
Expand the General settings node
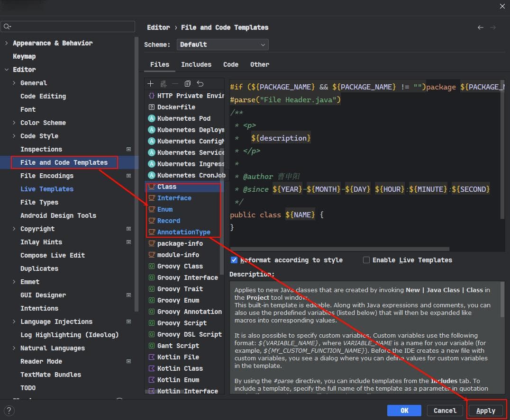(14, 83)
